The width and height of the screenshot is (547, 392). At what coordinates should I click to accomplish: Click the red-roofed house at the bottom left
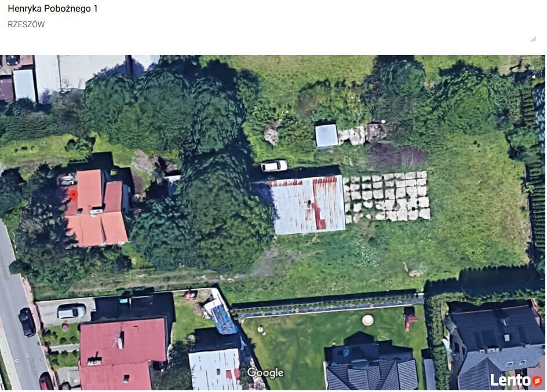(x=123, y=354)
